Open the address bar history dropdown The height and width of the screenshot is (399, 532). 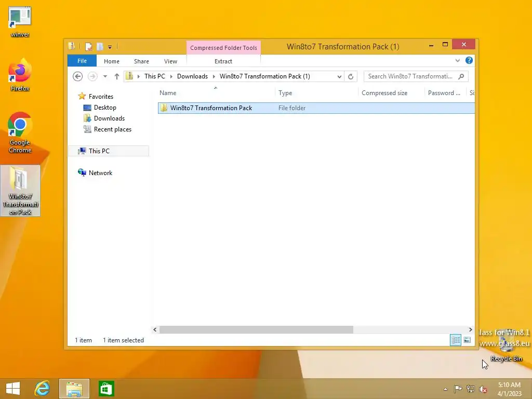(x=339, y=77)
